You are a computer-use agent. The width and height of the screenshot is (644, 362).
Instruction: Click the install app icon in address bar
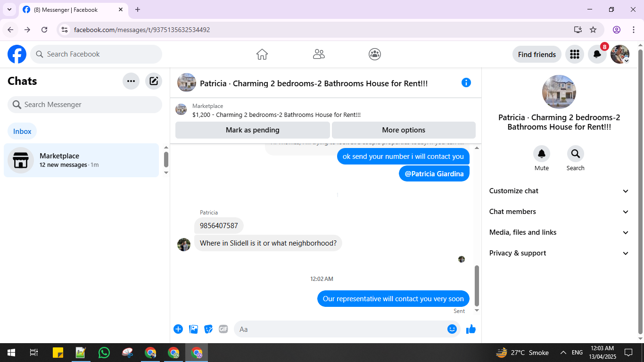click(578, 30)
